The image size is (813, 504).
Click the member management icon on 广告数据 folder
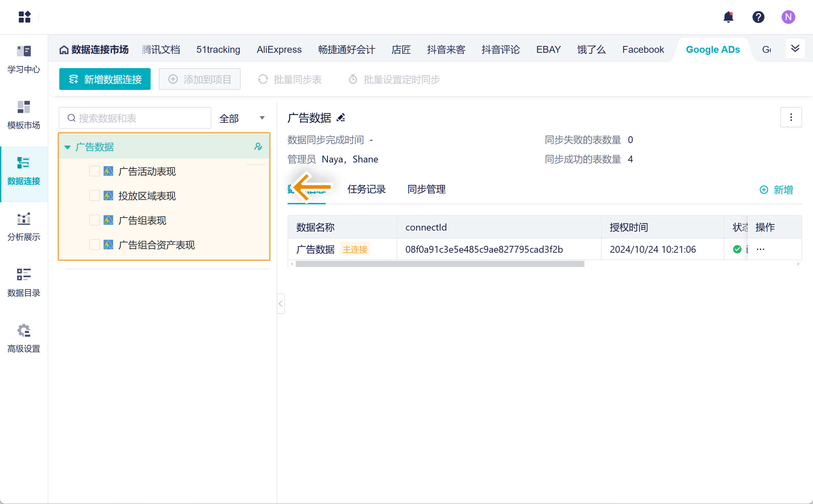point(258,147)
